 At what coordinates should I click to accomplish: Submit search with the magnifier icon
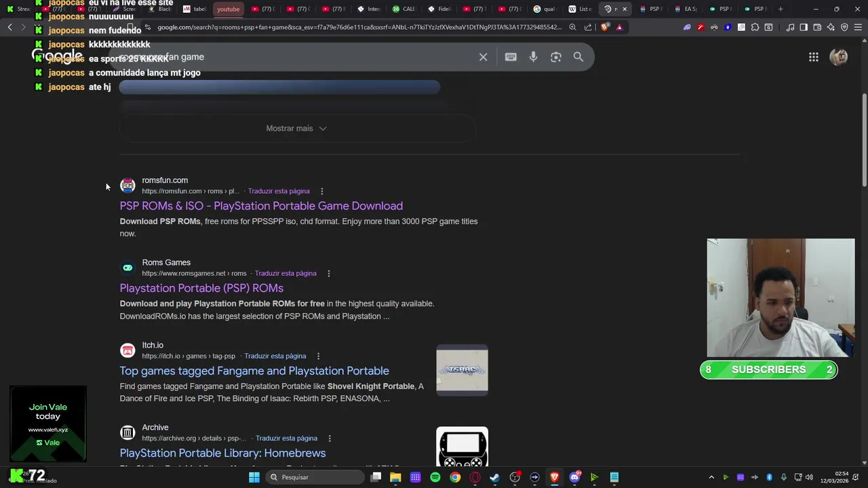pos(578,57)
